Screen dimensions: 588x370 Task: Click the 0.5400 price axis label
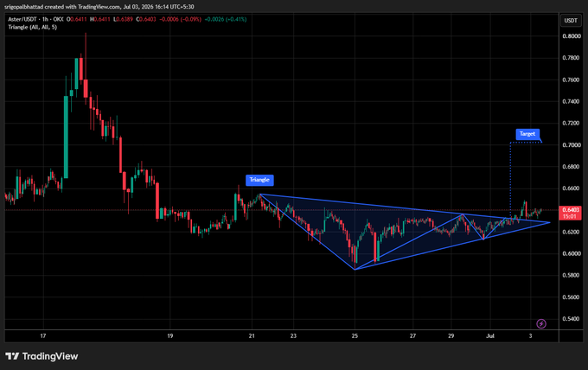(571, 319)
